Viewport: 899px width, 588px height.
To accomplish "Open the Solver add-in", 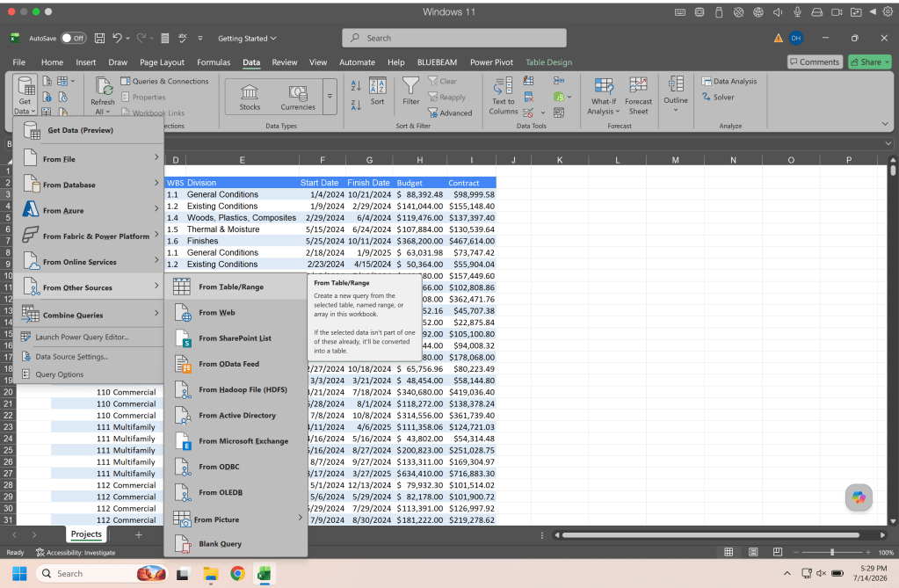I will click(x=718, y=97).
